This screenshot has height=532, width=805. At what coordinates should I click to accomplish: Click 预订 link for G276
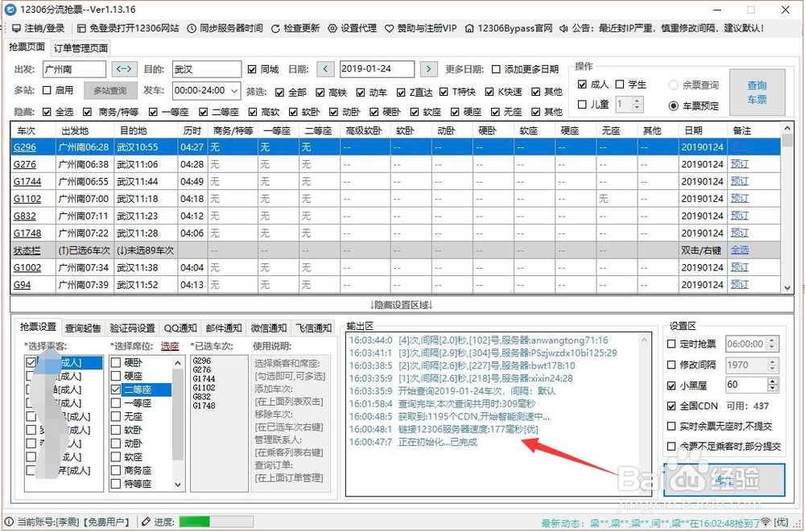pyautogui.click(x=740, y=164)
